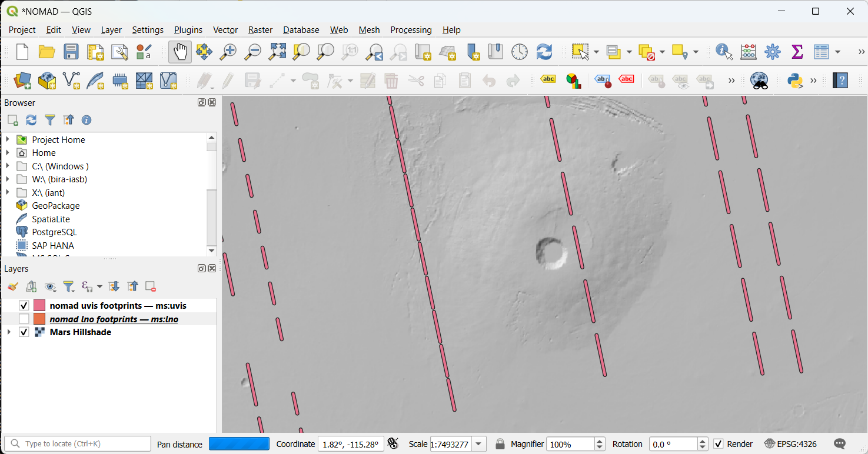868x454 pixels.
Task: Open the messages log speech bubble icon
Action: tap(840, 443)
